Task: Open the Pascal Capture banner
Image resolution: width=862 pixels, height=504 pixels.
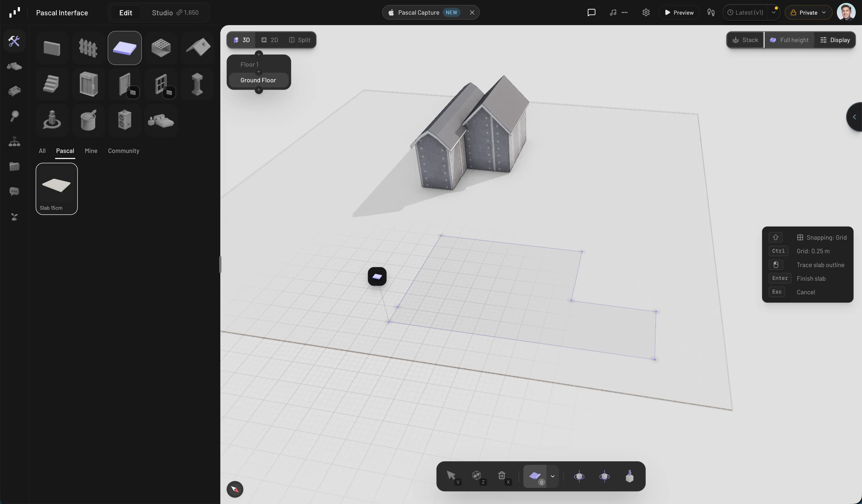Action: point(424,13)
